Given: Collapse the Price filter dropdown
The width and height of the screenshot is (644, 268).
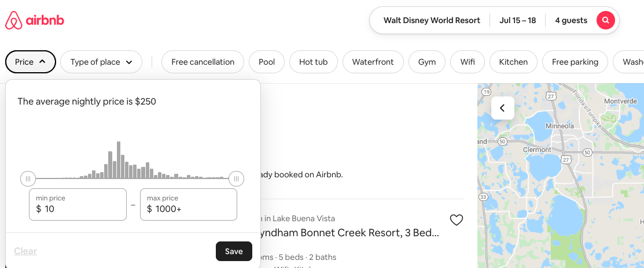Looking at the screenshot, I should pyautogui.click(x=31, y=62).
